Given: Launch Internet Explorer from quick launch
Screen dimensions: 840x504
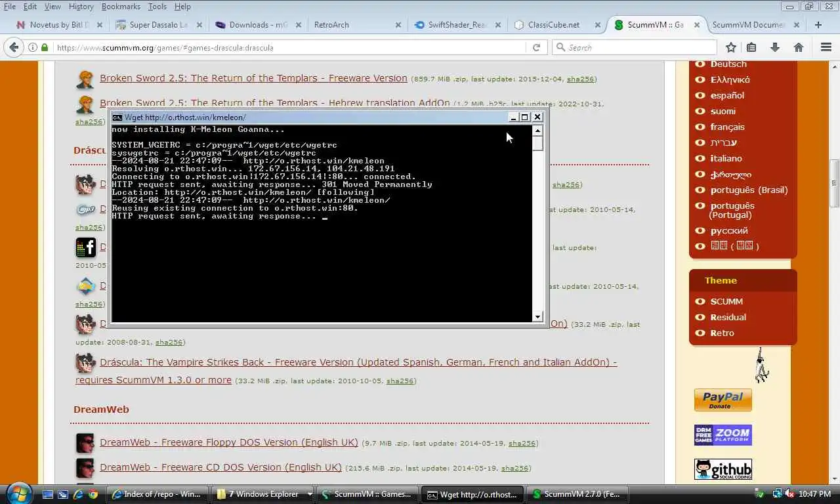Looking at the screenshot, I should click(78, 494).
